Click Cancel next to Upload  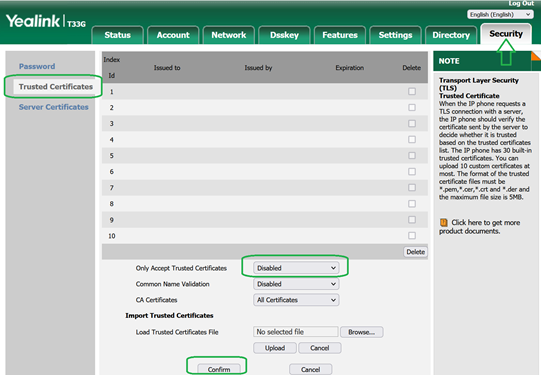(319, 348)
